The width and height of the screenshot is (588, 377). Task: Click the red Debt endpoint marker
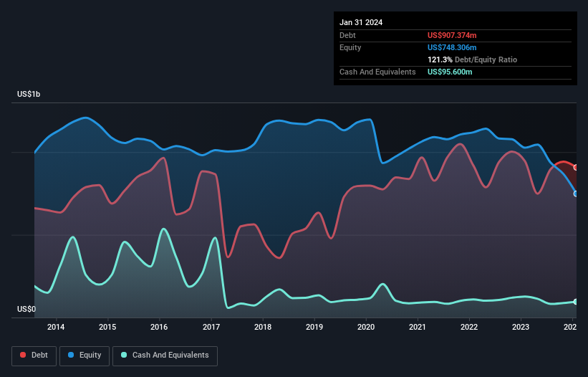coord(576,167)
